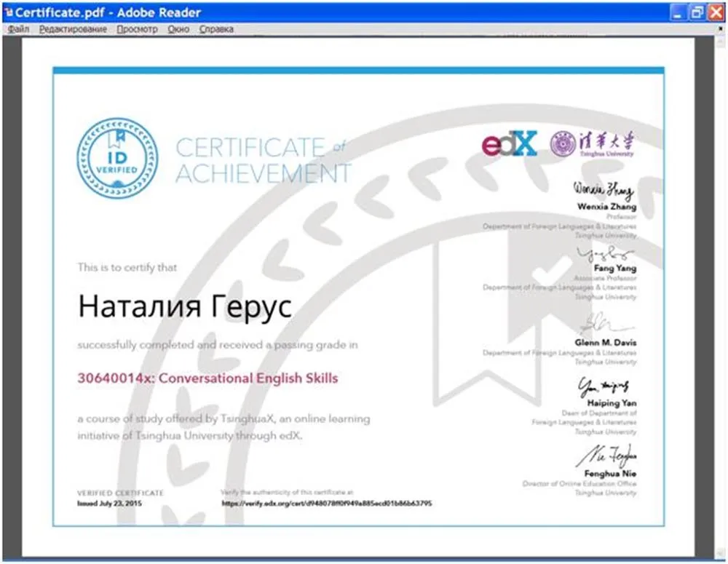
Task: Restore down the Adobe Reader window
Action: click(x=697, y=12)
